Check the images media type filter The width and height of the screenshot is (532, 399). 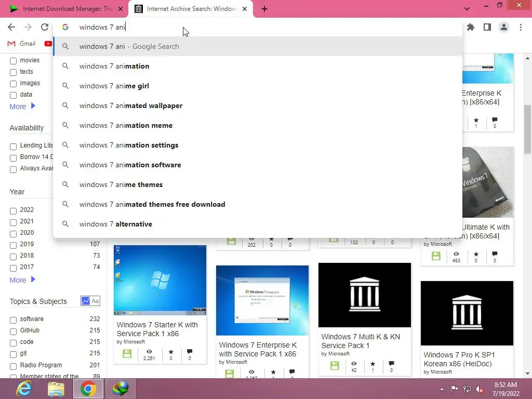(13, 84)
